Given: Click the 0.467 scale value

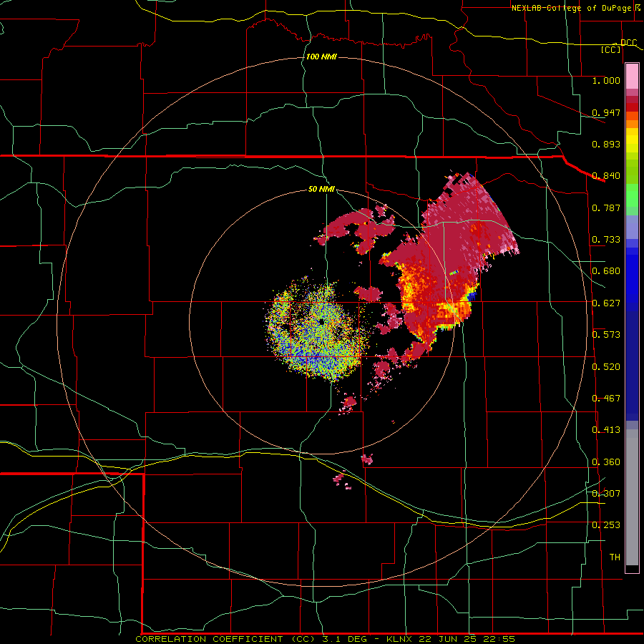Looking at the screenshot, I should tap(606, 399).
